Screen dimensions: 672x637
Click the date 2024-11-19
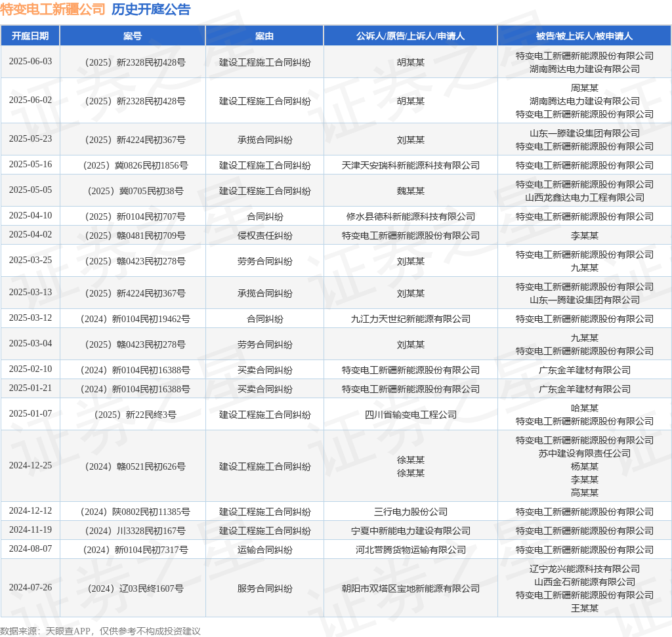point(30,530)
